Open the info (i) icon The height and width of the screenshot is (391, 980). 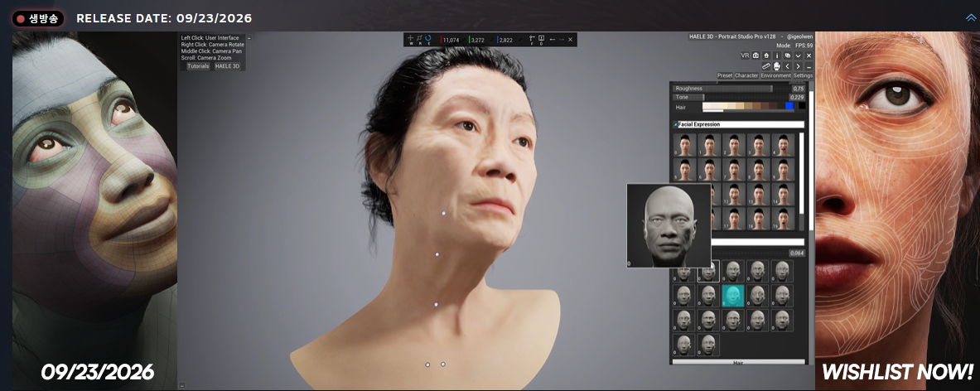pos(777,56)
